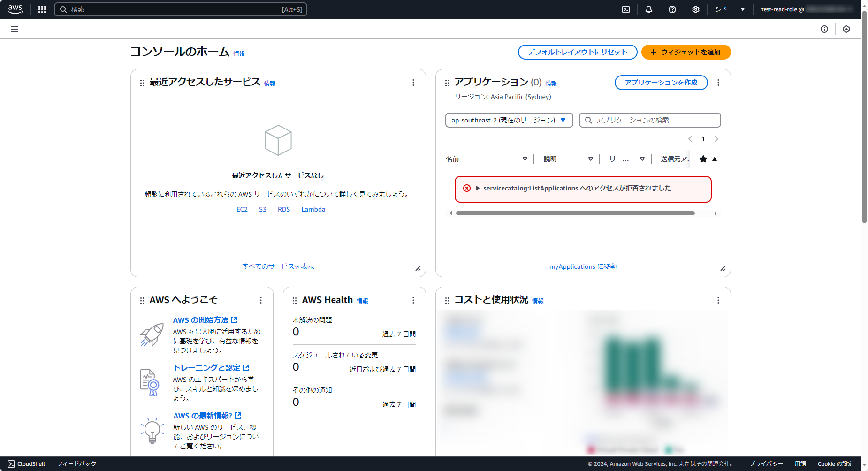The height and width of the screenshot is (471, 868).
Task: Open the シドニー region dropdown
Action: pos(730,9)
